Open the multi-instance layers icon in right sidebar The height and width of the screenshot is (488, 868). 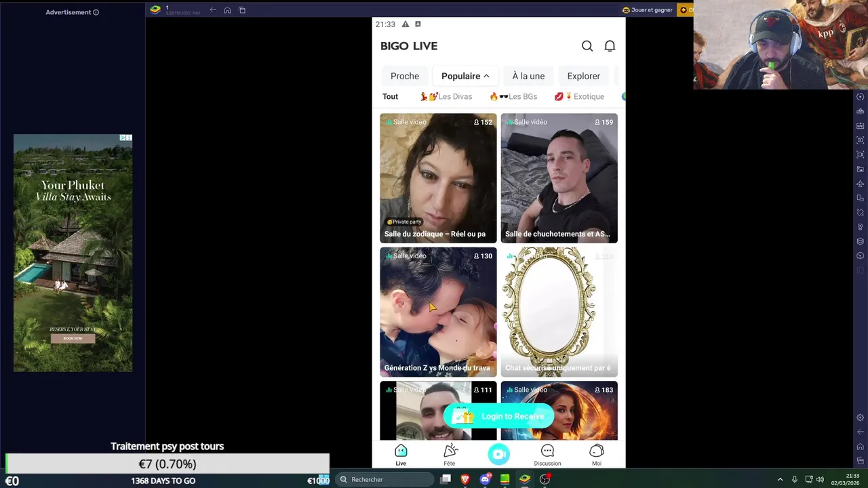tap(861, 241)
